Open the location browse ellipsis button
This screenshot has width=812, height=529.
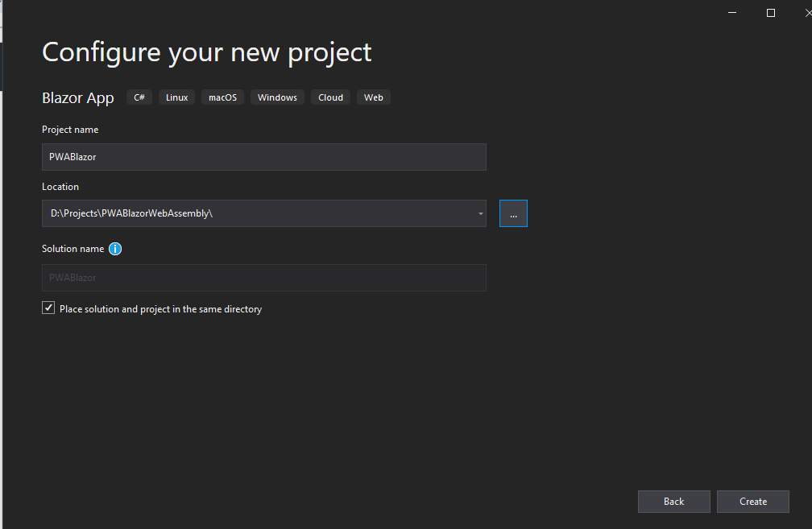coord(513,213)
